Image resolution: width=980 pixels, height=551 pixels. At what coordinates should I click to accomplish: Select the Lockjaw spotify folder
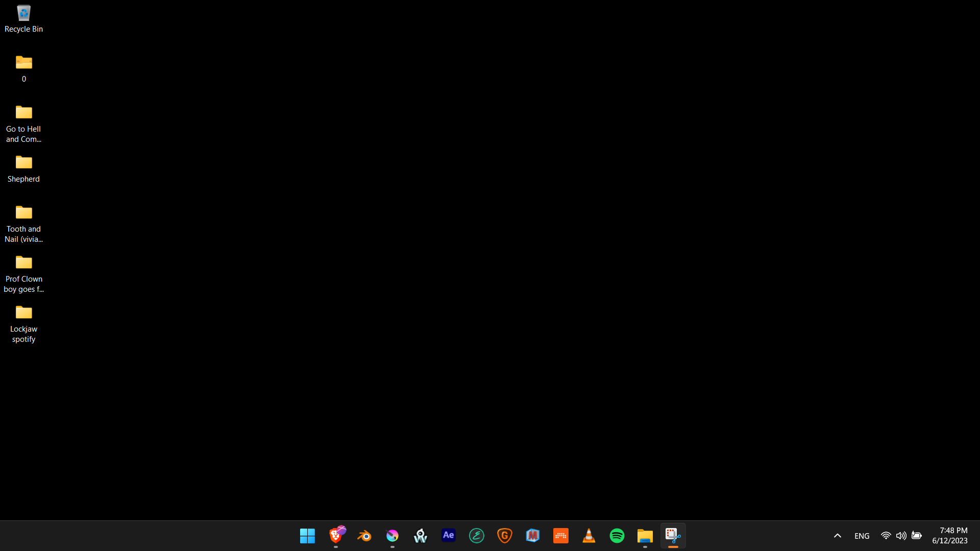point(23,323)
